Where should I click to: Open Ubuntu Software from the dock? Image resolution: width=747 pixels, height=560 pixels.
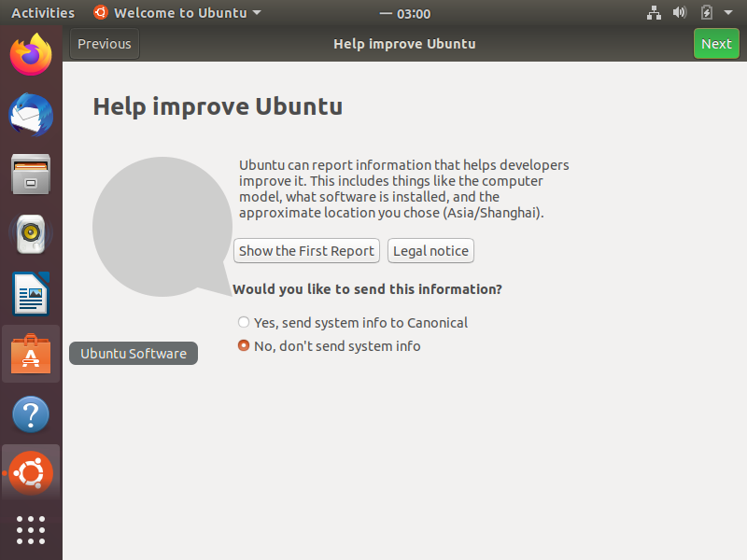point(31,354)
